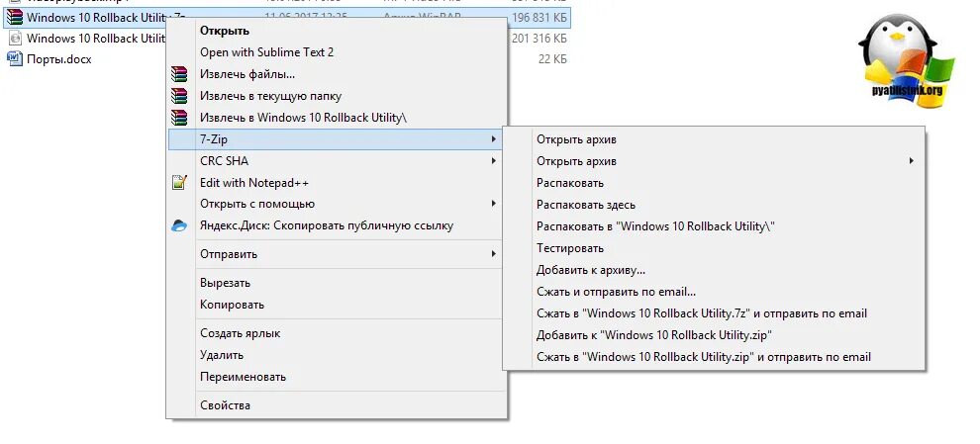Click WinRAR icon beside "Извлечь в Windows 10 Rollback Utility\"
This screenshot has height=444, width=980.
179,118
